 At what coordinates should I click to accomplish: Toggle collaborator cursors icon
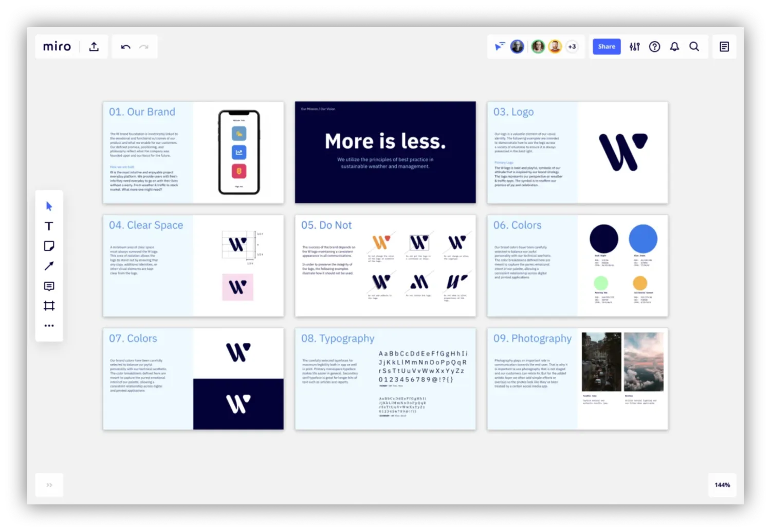pyautogui.click(x=500, y=47)
